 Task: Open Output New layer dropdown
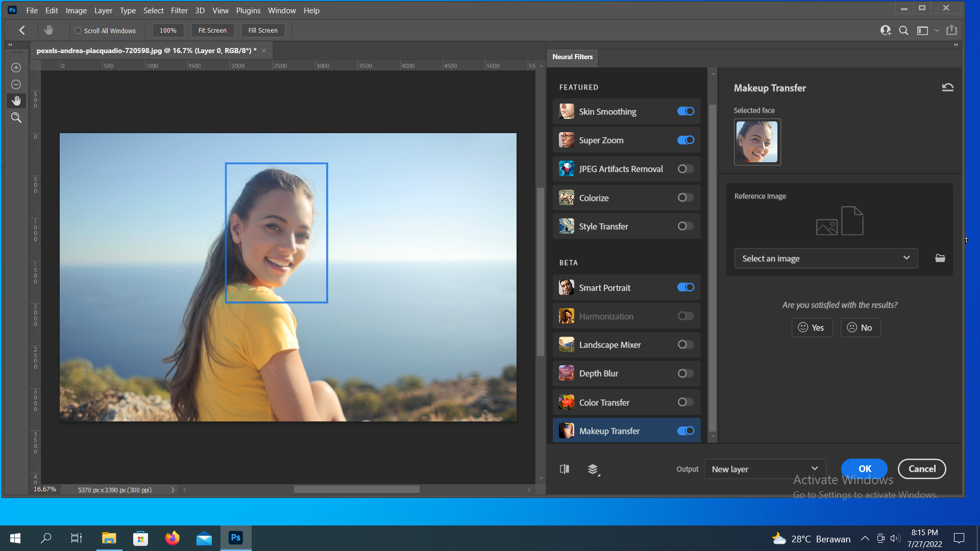(765, 469)
